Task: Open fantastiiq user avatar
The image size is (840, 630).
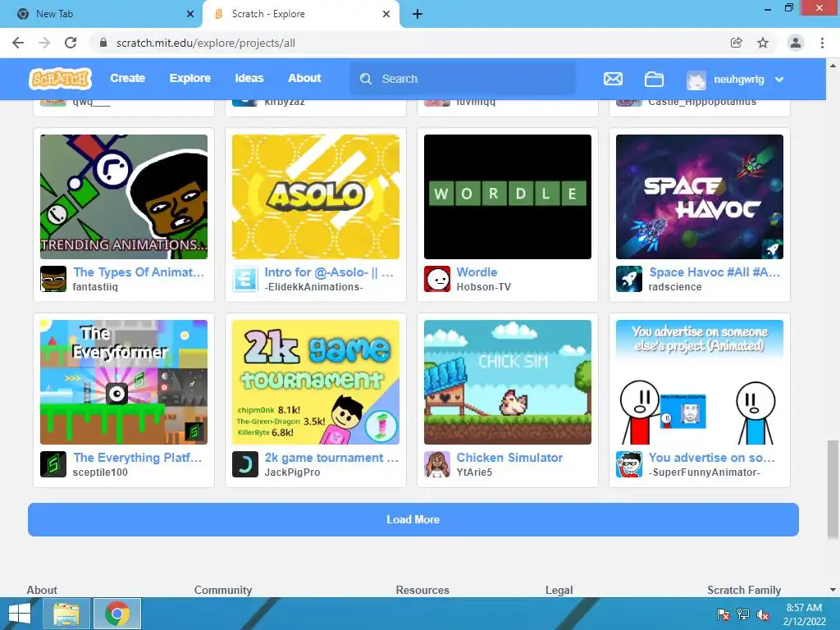Action: coord(53,279)
